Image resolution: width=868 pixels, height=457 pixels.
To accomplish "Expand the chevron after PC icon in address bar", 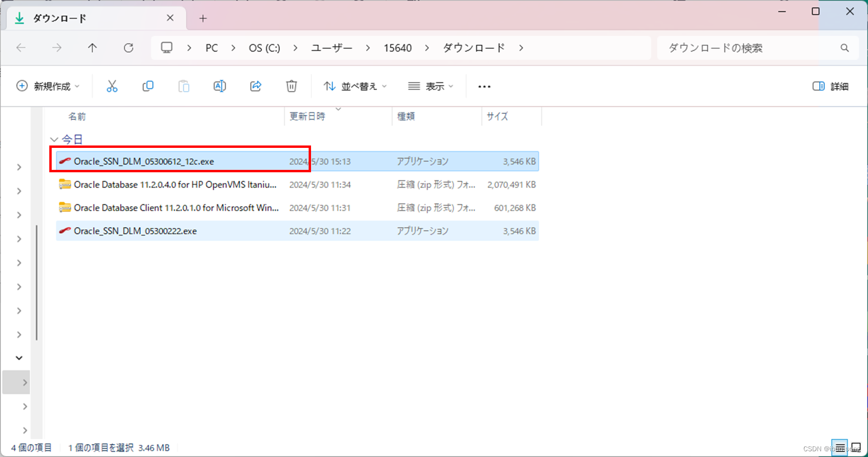I will [x=189, y=48].
